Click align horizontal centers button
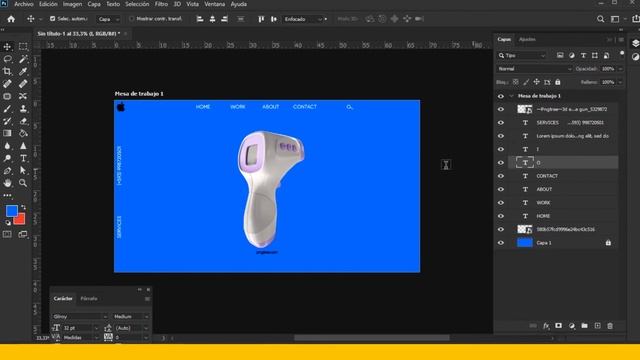The height and width of the screenshot is (360, 640). [212, 19]
